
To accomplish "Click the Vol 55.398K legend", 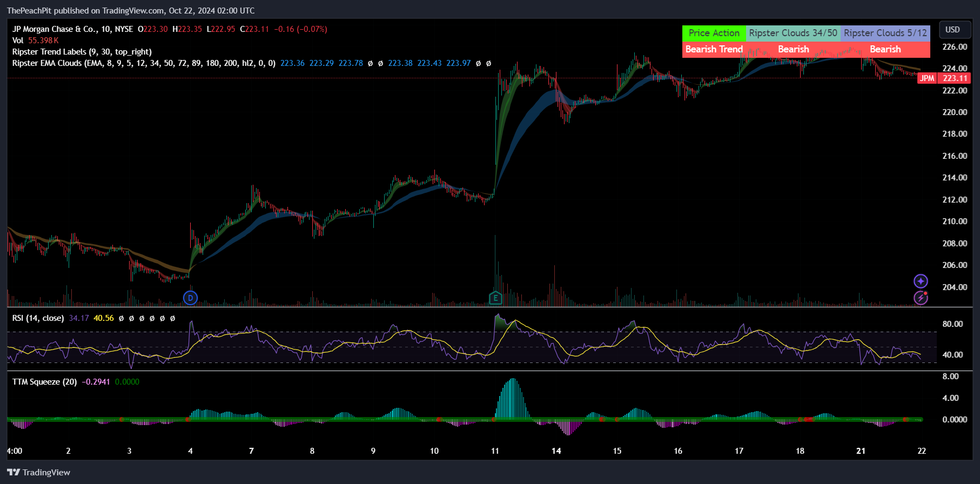I will 35,41.
